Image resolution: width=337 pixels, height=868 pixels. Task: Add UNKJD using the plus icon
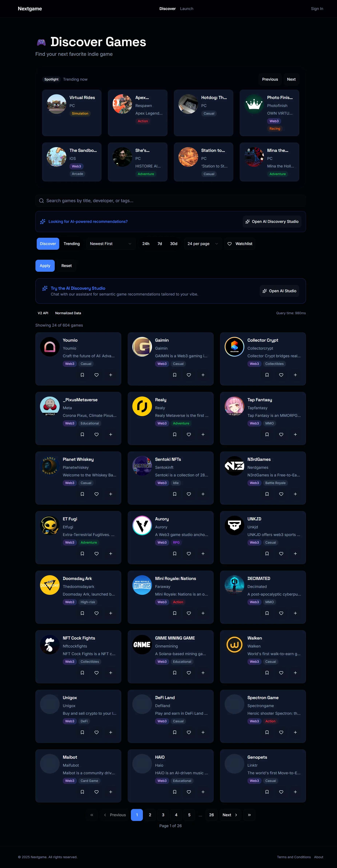tap(295, 554)
